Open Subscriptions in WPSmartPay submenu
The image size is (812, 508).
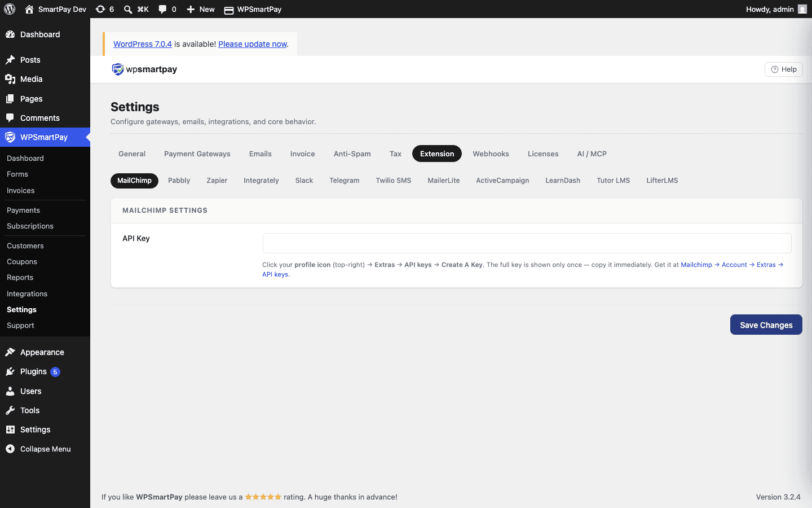coord(30,226)
